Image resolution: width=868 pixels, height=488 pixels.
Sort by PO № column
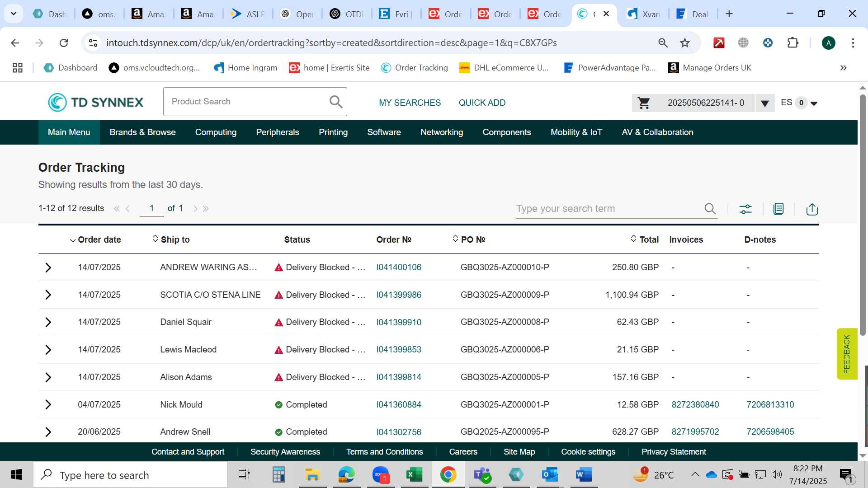coord(469,239)
